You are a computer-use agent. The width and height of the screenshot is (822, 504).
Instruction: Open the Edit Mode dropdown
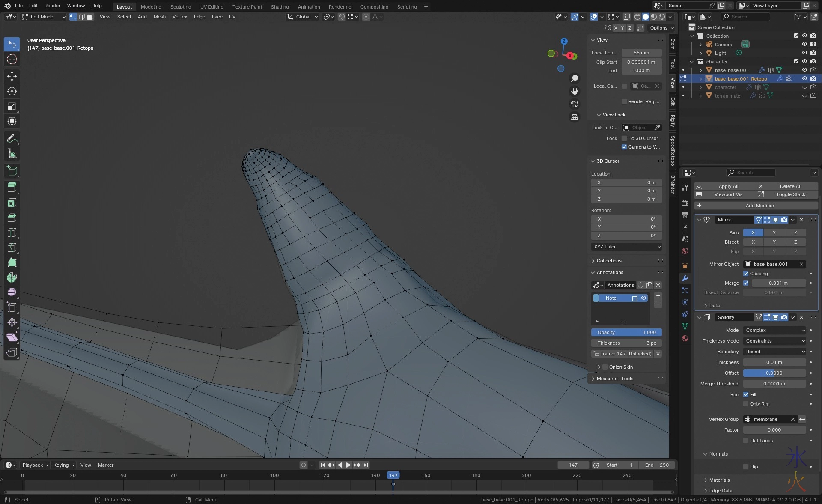tap(44, 17)
